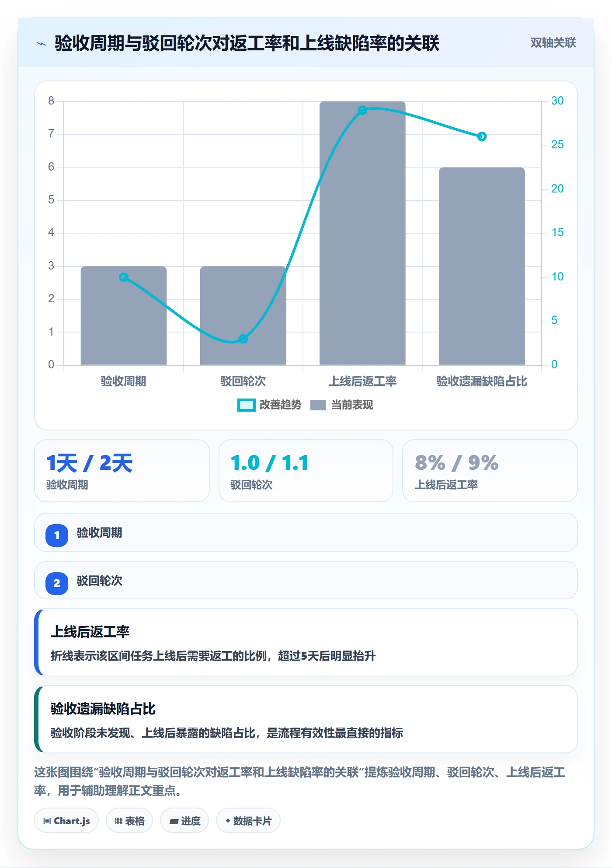The height and width of the screenshot is (868, 612).
Task: Click the right-axis value 25
Action: pyautogui.click(x=557, y=145)
